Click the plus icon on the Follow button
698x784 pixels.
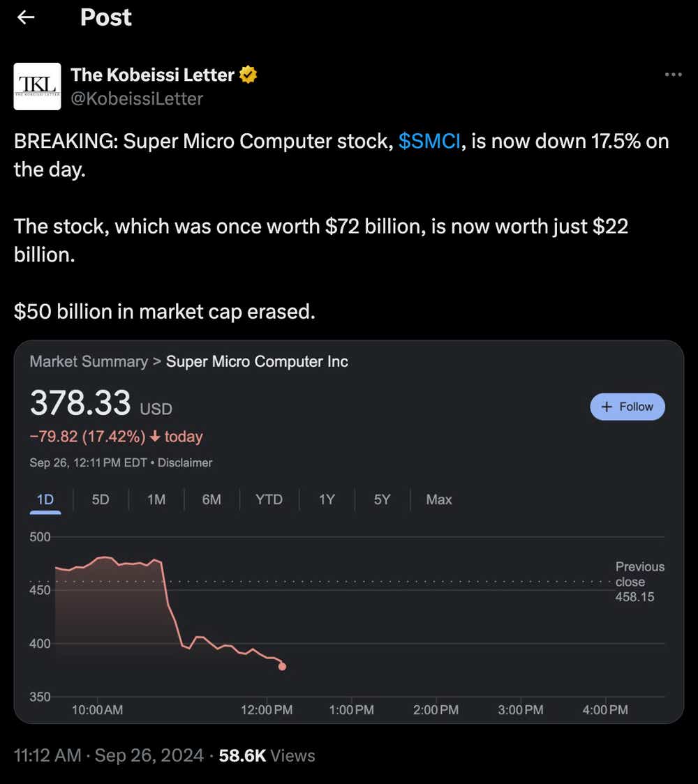607,406
